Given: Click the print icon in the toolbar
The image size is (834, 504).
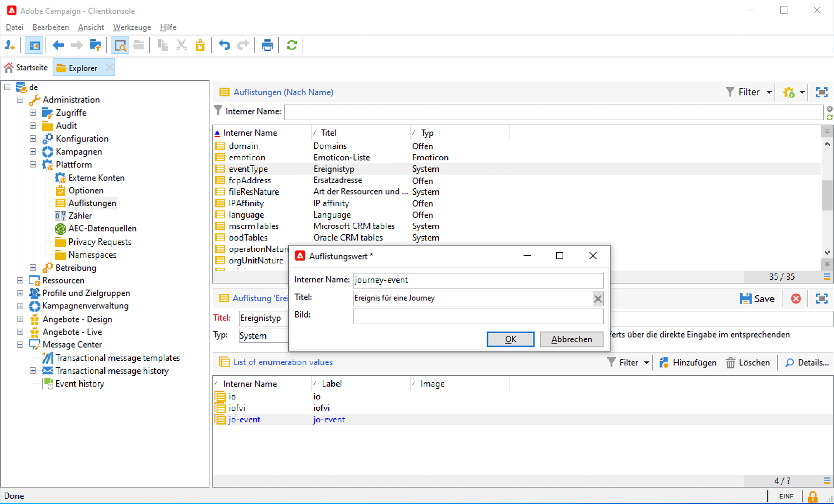Looking at the screenshot, I should click(x=267, y=45).
